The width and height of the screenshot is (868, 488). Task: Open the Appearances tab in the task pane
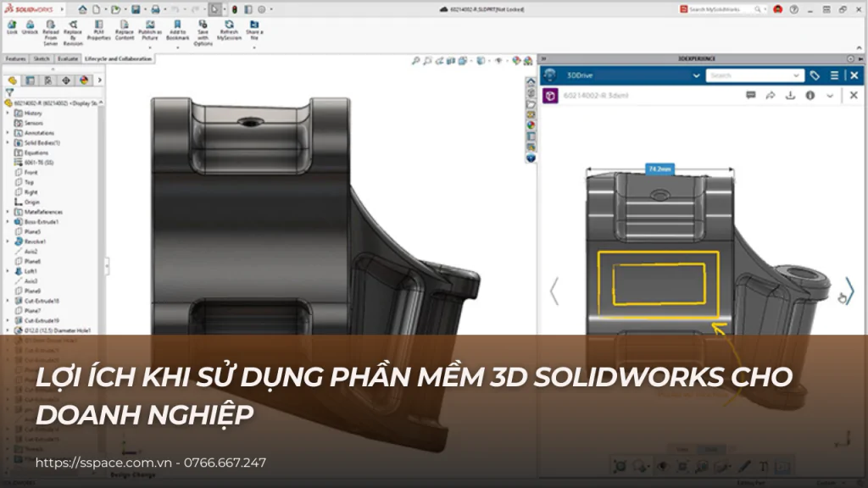[531, 125]
